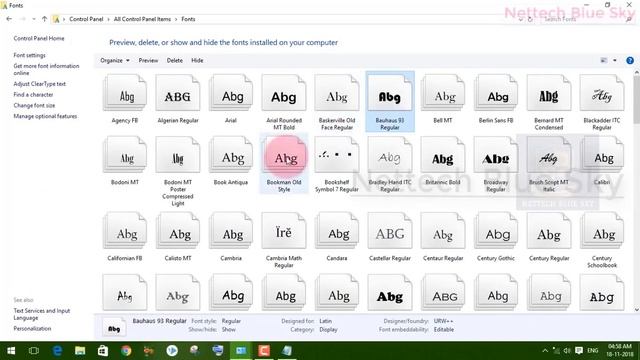Change the icon view layout button
The width and height of the screenshot is (640, 360).
(604, 60)
